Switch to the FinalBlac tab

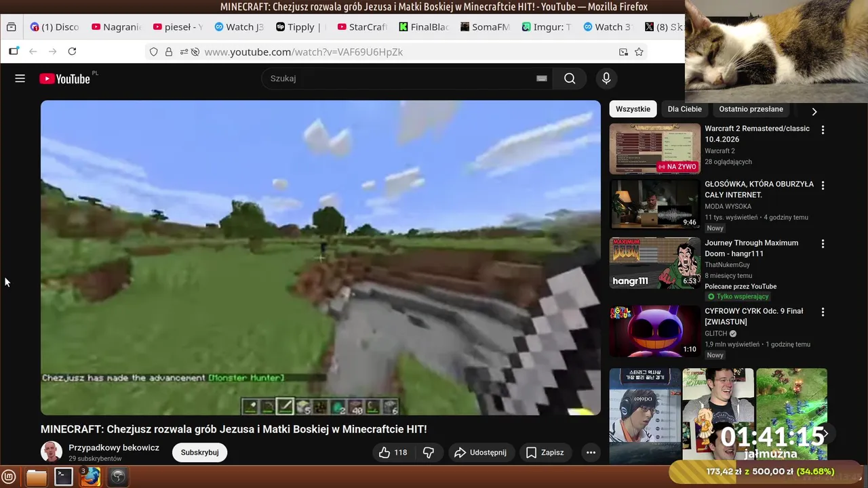pyautogui.click(x=423, y=27)
